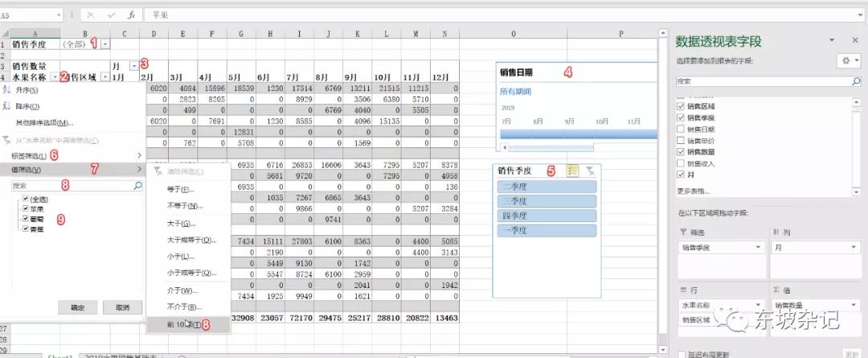The height and width of the screenshot is (358, 868).
Task: Check the 销售收入 field checkbox
Action: (681, 163)
